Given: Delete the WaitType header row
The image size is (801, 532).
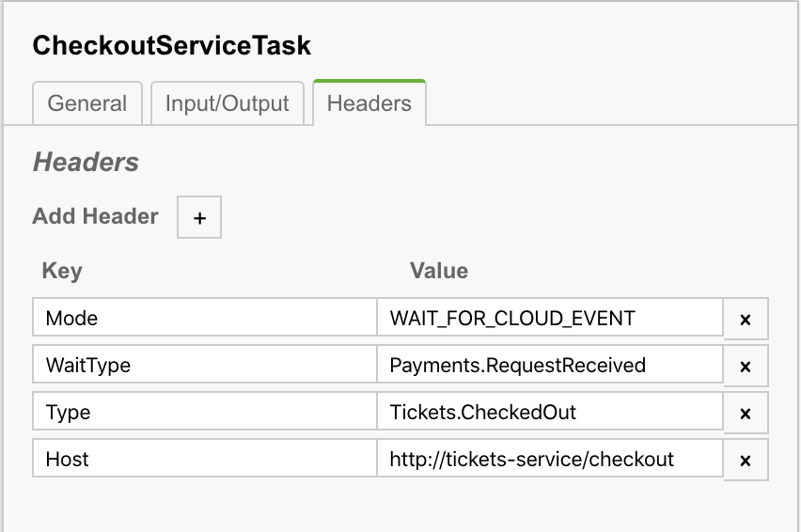Looking at the screenshot, I should click(746, 366).
